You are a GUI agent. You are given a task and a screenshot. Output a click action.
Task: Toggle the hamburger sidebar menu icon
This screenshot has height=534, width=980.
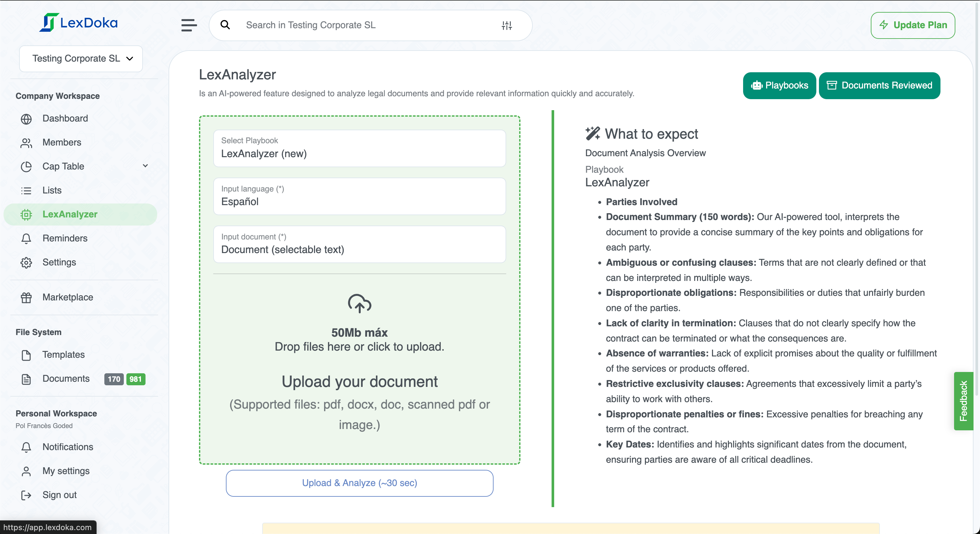(189, 25)
